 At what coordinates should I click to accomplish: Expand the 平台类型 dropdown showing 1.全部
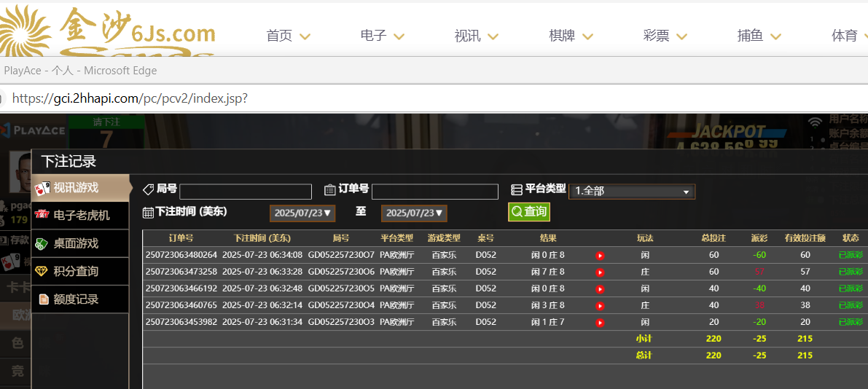(x=631, y=192)
